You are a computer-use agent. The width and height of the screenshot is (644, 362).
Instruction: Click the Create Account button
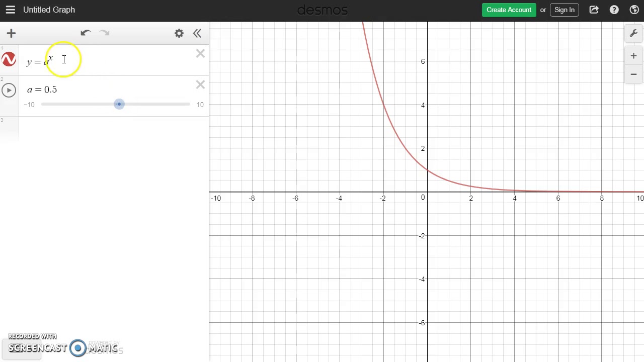click(509, 10)
